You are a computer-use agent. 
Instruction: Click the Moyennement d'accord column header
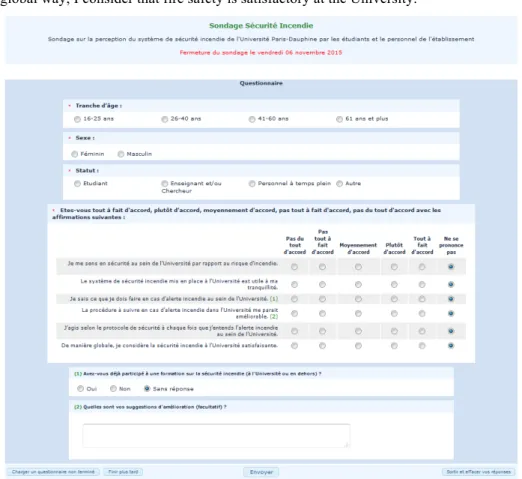coord(358,249)
